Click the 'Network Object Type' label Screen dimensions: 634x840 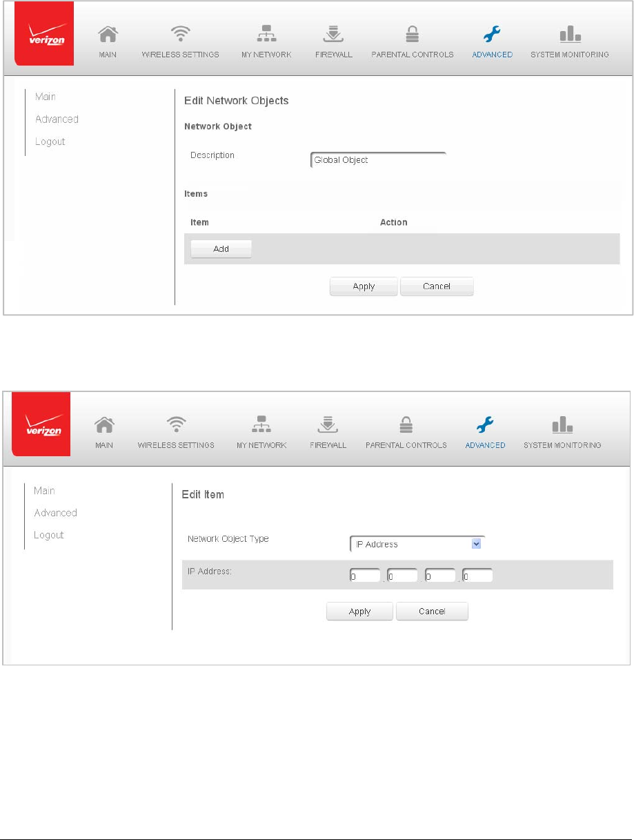click(228, 539)
